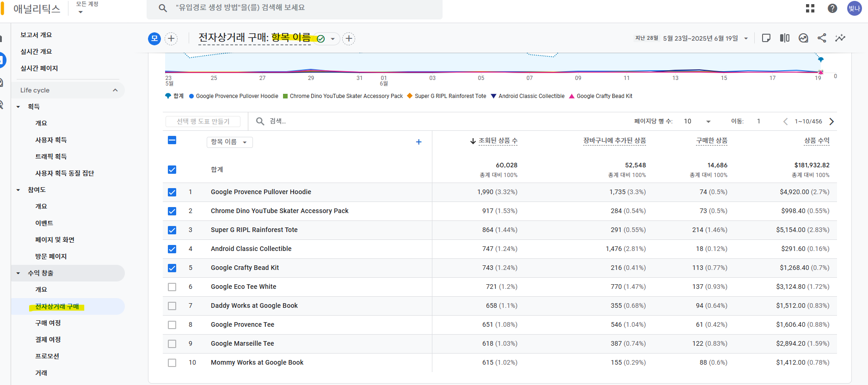Sort by 조회된 상품 수 column header
The width and height of the screenshot is (868, 385).
(x=498, y=141)
